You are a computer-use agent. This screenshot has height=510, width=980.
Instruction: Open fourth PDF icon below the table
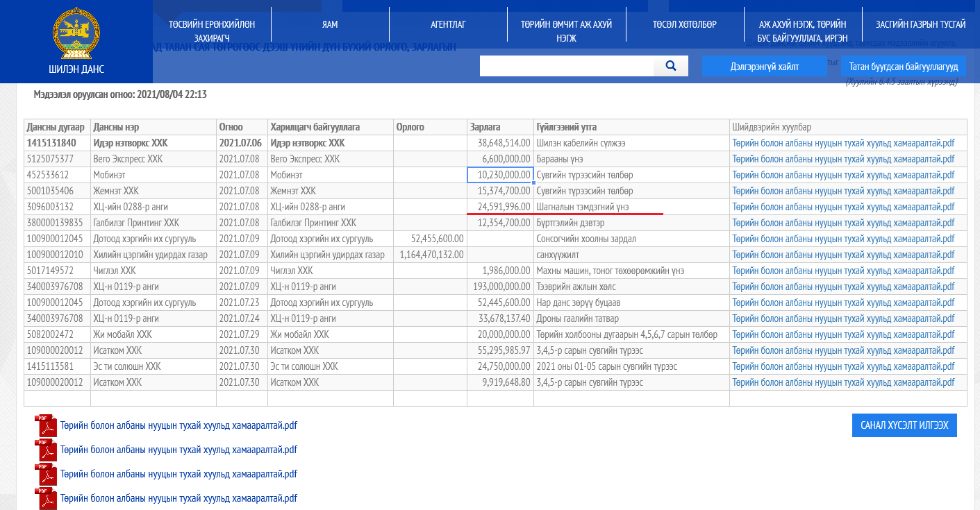tap(46, 499)
